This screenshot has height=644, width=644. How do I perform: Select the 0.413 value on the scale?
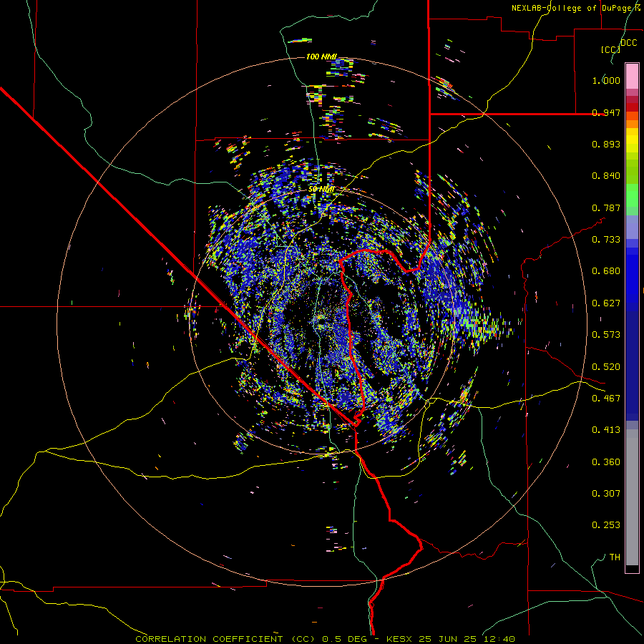coord(606,430)
